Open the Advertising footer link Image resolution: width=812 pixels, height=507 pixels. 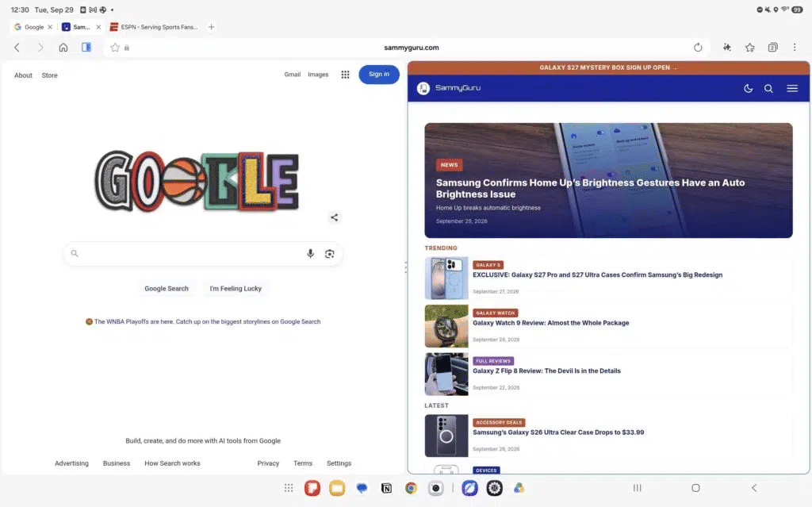[71, 463]
